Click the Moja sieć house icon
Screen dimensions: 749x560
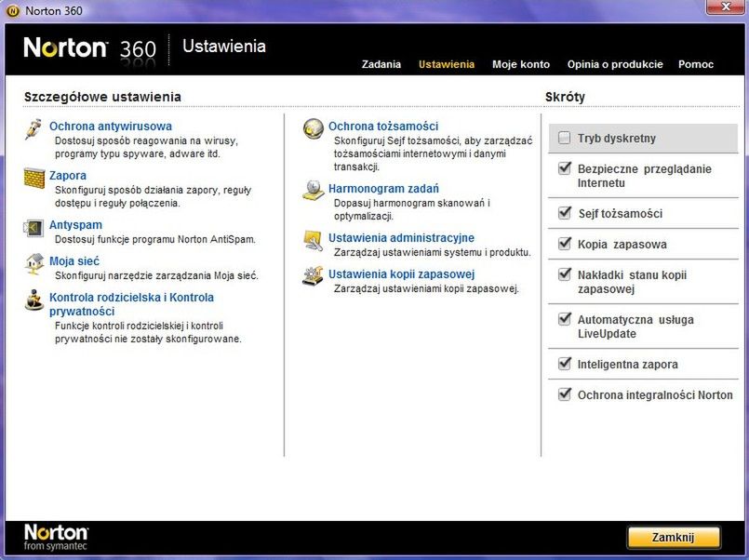(34, 264)
